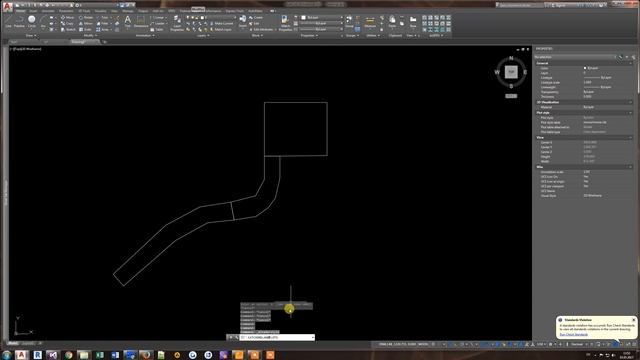Click the Create block button
640x360 pixels.
point(256,18)
